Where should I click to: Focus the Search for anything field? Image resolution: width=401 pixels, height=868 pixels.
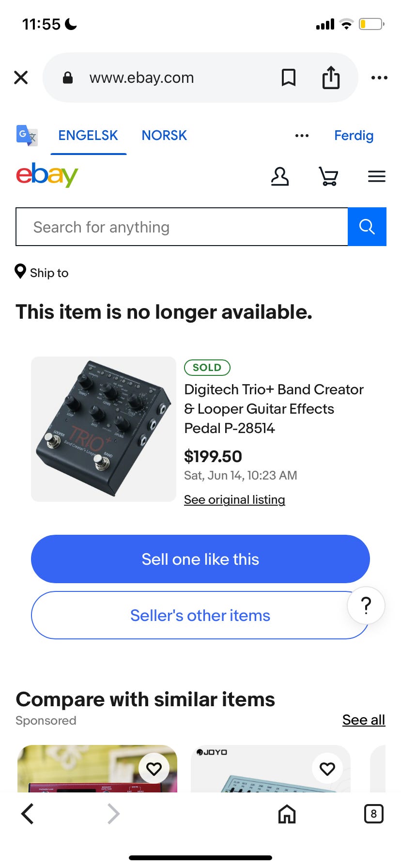click(182, 227)
